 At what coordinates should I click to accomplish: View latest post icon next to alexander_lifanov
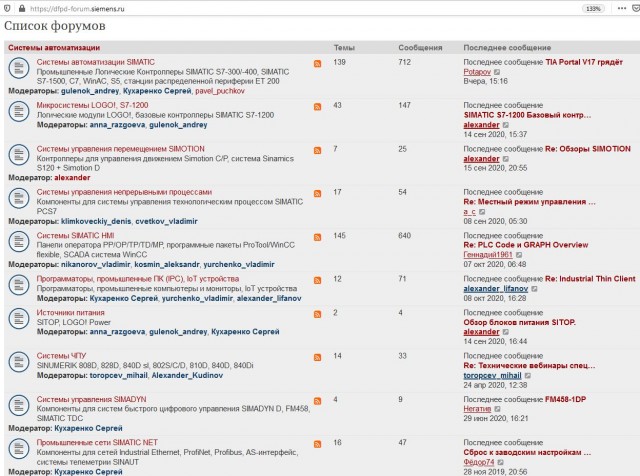click(534, 289)
